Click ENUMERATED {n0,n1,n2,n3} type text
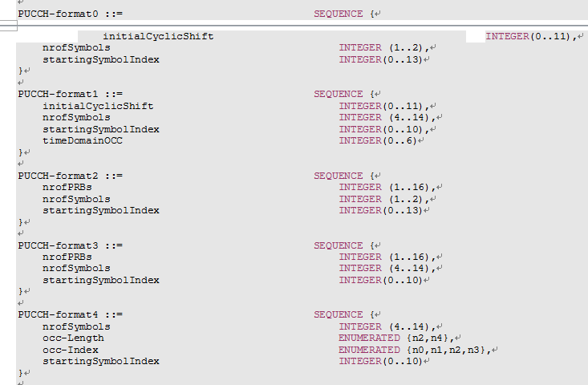The width and height of the screenshot is (588, 385). tap(414, 350)
